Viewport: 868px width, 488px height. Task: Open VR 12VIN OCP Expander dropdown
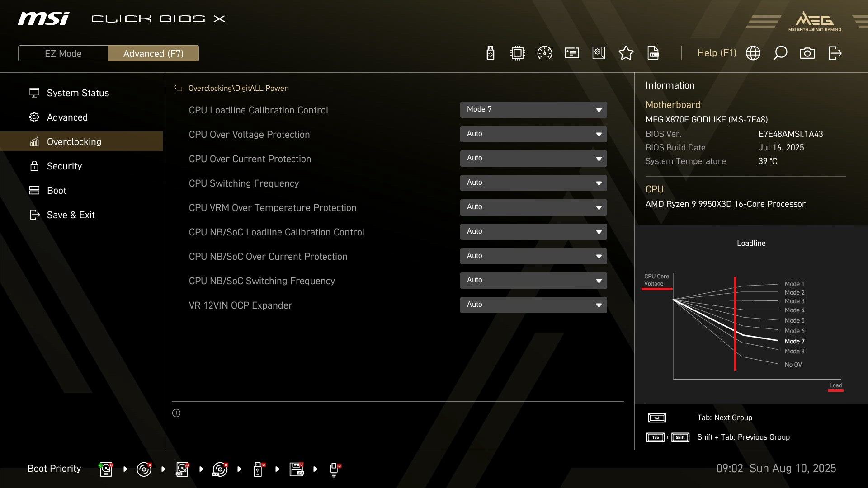point(533,305)
